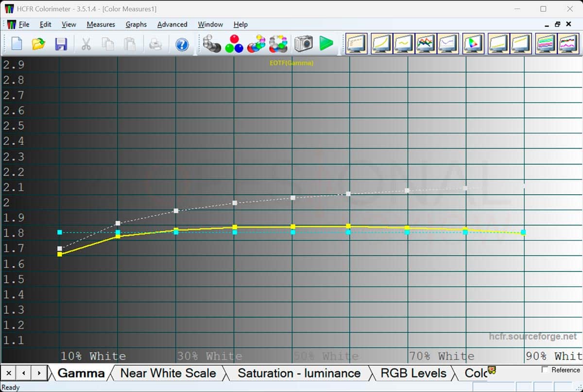Close the current tab with the X button
This screenshot has width=583, height=392.
(x=8, y=373)
